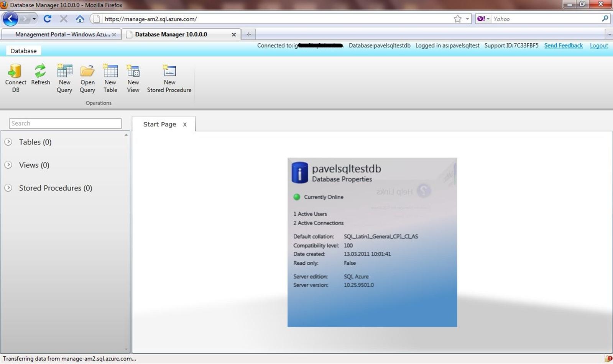Create a New Table
This screenshot has height=364, width=613.
point(110,72)
